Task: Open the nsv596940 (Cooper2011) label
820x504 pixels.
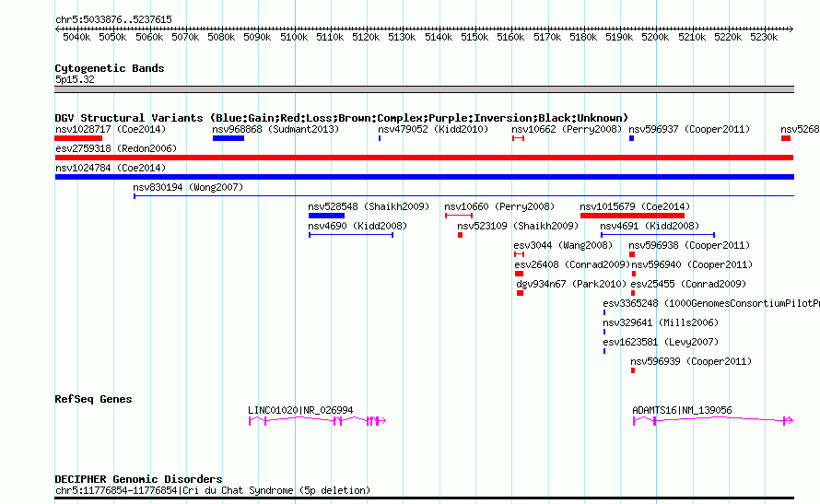Action: (692, 264)
